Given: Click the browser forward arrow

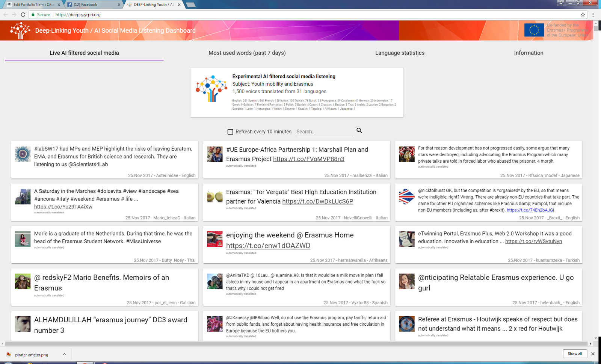Looking at the screenshot, I should (14, 15).
